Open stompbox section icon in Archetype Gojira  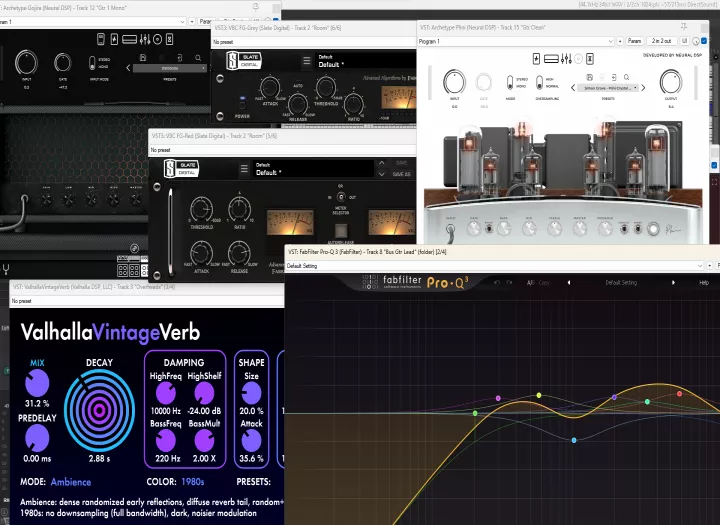coord(101,39)
